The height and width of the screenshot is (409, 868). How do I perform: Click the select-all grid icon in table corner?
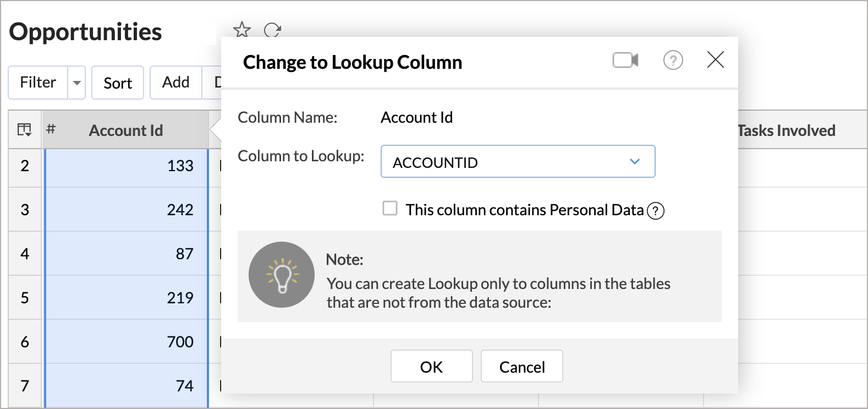(24, 128)
